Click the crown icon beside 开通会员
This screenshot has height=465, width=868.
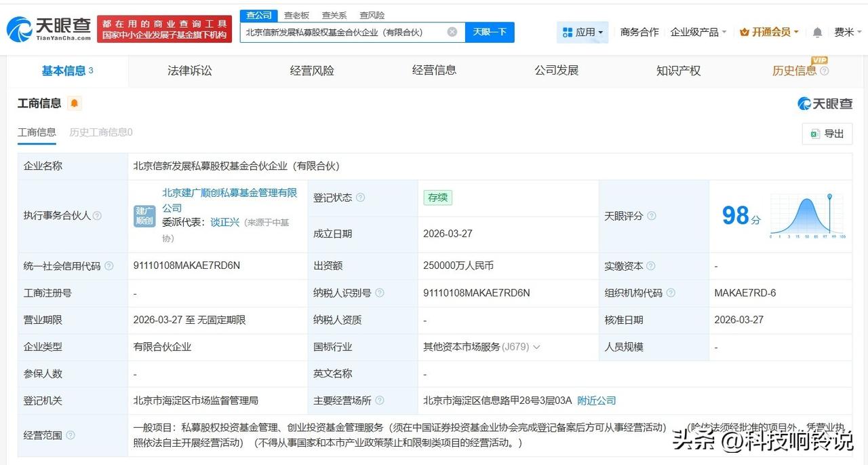tap(743, 31)
